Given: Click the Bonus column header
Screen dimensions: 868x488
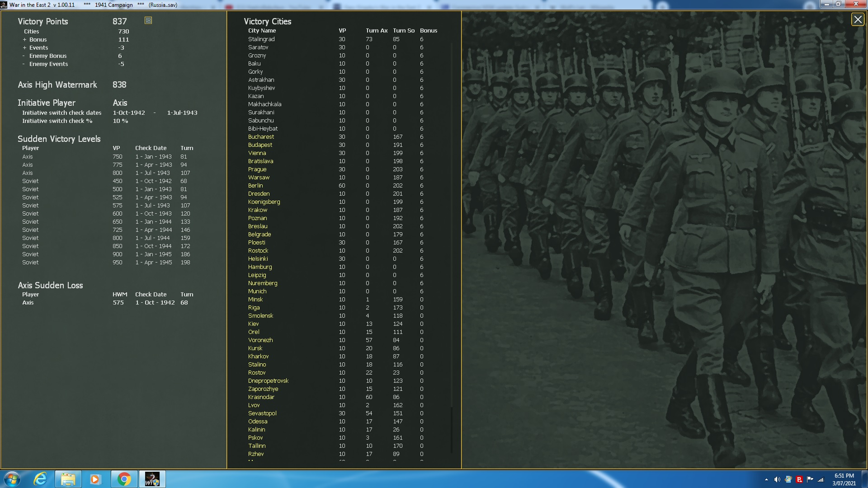Looking at the screenshot, I should (x=428, y=31).
